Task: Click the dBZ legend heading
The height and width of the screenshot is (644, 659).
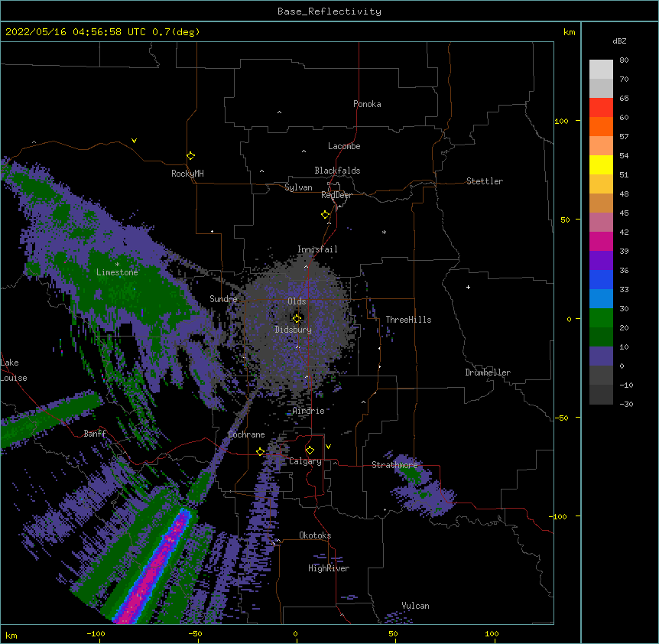Action: pyautogui.click(x=619, y=41)
